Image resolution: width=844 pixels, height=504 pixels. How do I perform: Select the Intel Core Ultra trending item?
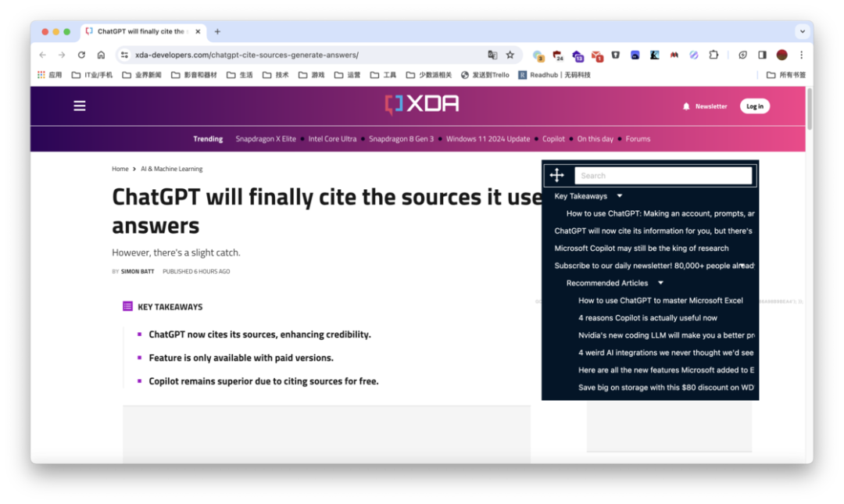click(332, 139)
